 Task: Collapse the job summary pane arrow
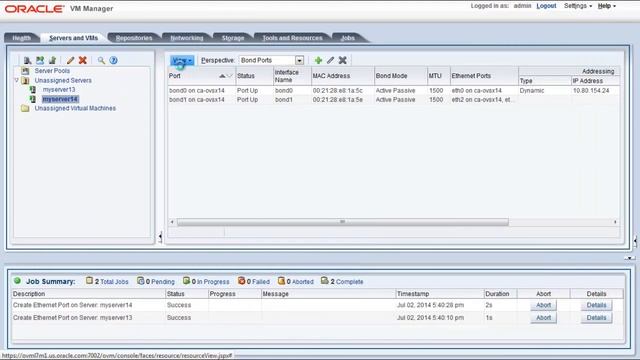pos(629,258)
